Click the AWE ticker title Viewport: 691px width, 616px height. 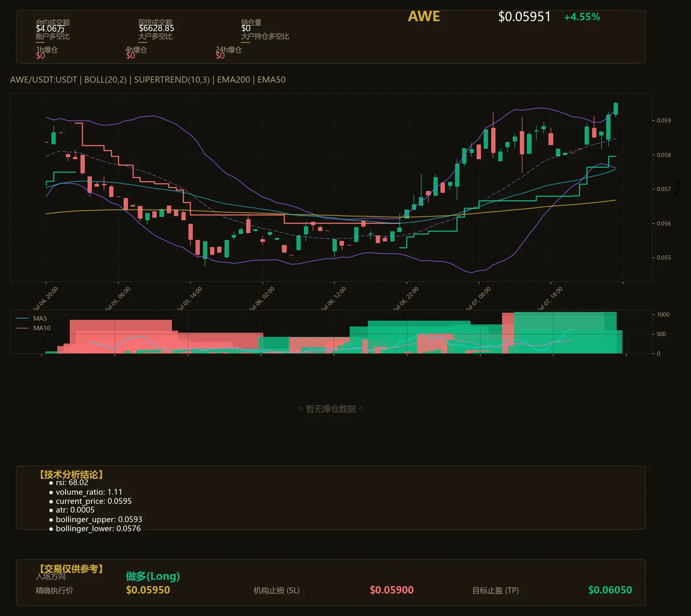424,16
